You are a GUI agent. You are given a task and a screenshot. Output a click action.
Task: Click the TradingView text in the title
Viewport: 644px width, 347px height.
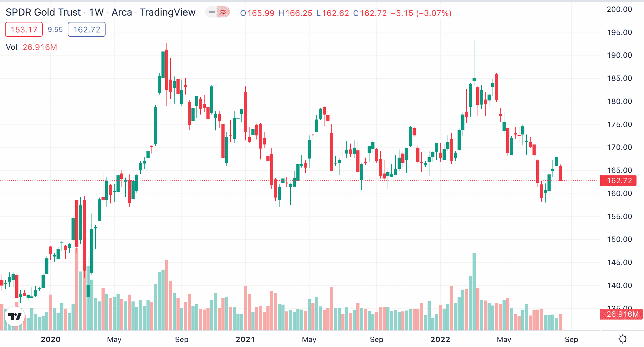pos(167,12)
